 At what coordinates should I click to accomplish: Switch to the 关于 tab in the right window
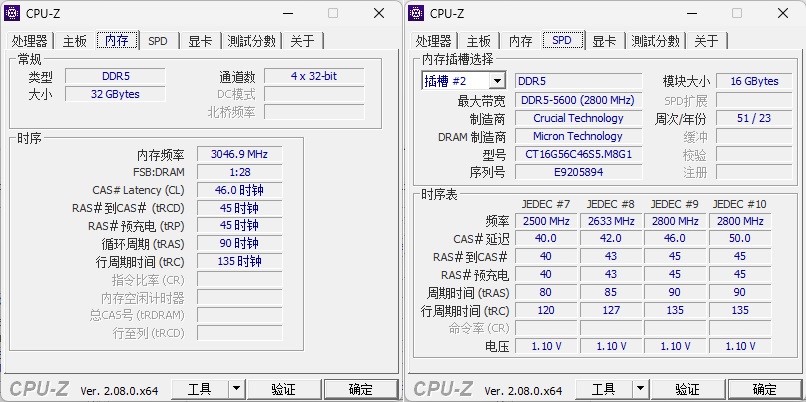click(706, 41)
